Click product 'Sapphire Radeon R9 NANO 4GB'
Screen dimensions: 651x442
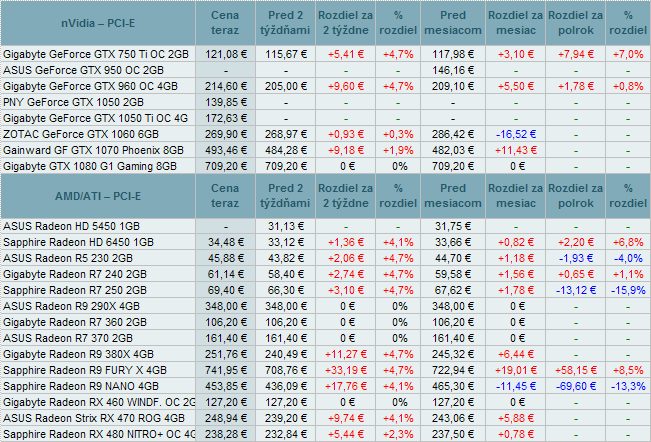81,386
